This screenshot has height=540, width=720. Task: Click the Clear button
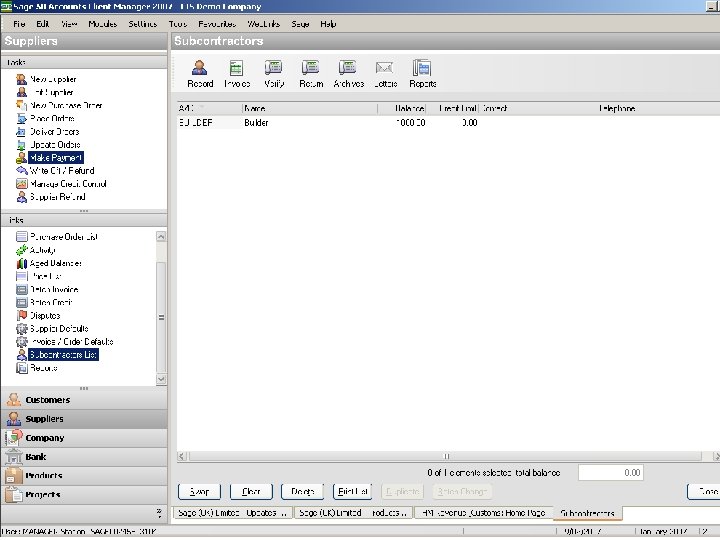[x=251, y=491]
